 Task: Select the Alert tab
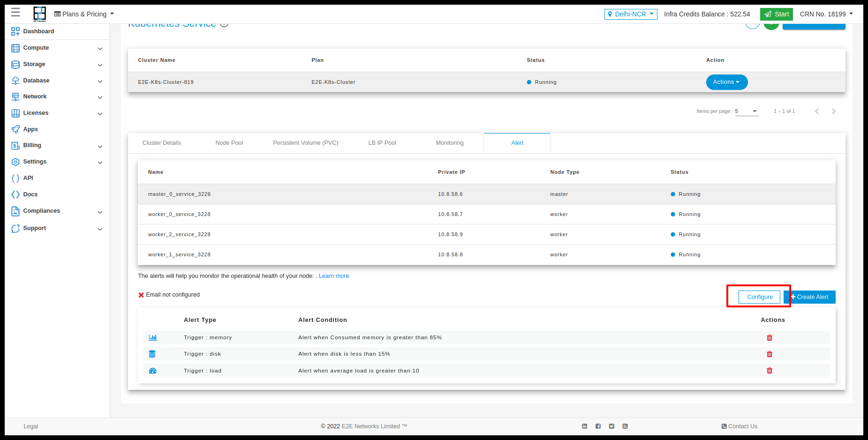(517, 143)
